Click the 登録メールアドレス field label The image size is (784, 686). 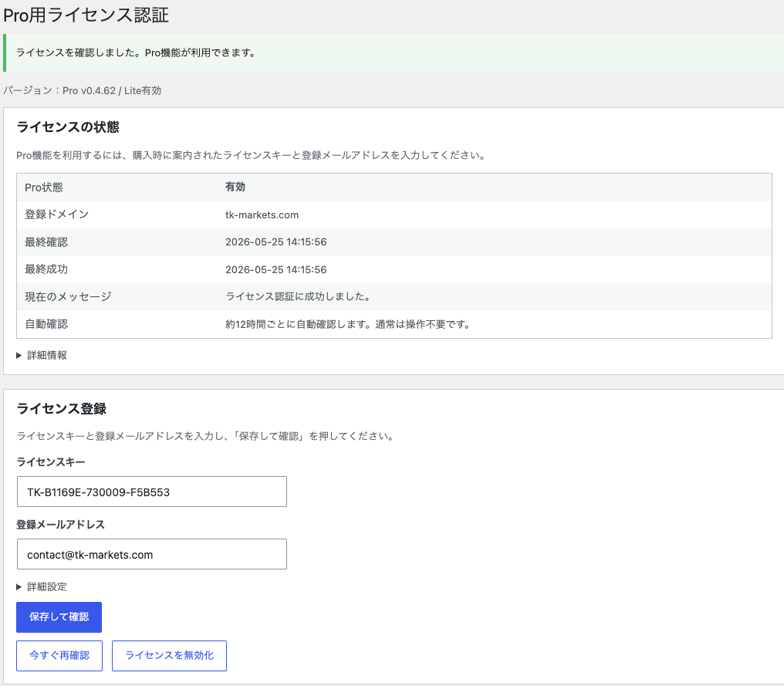click(x=60, y=525)
